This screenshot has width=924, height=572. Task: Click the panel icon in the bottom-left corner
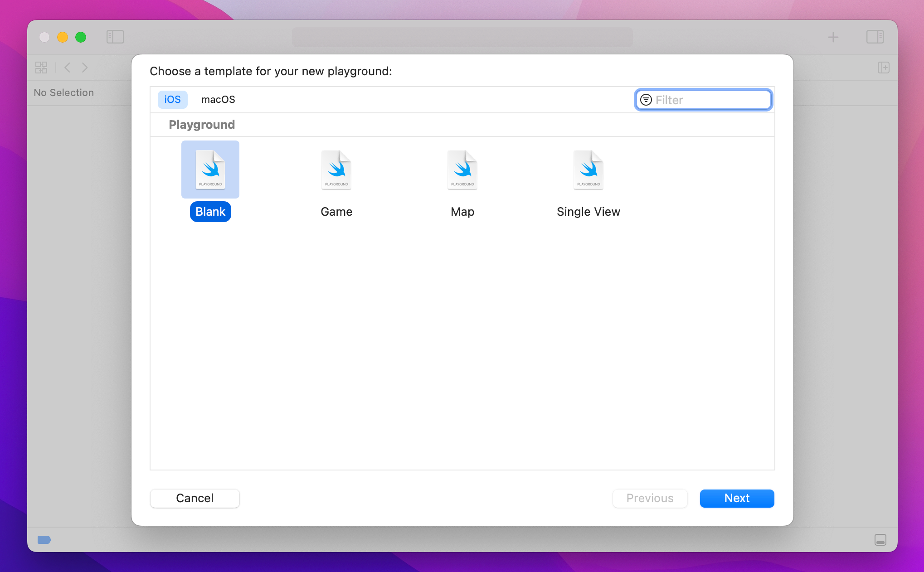44,540
